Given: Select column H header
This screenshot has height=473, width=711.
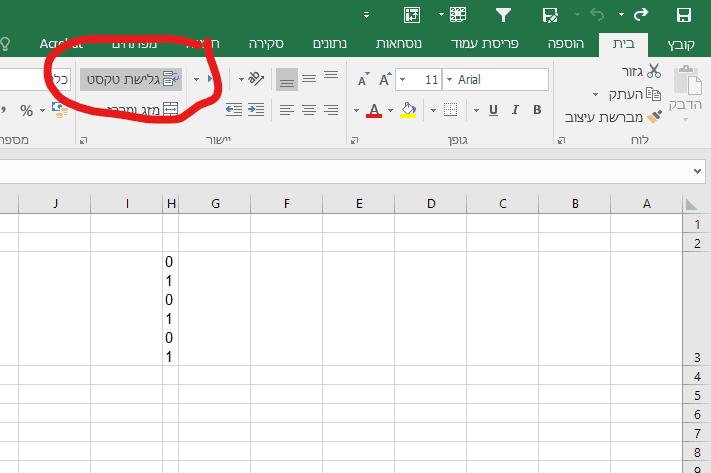Looking at the screenshot, I should [171, 204].
